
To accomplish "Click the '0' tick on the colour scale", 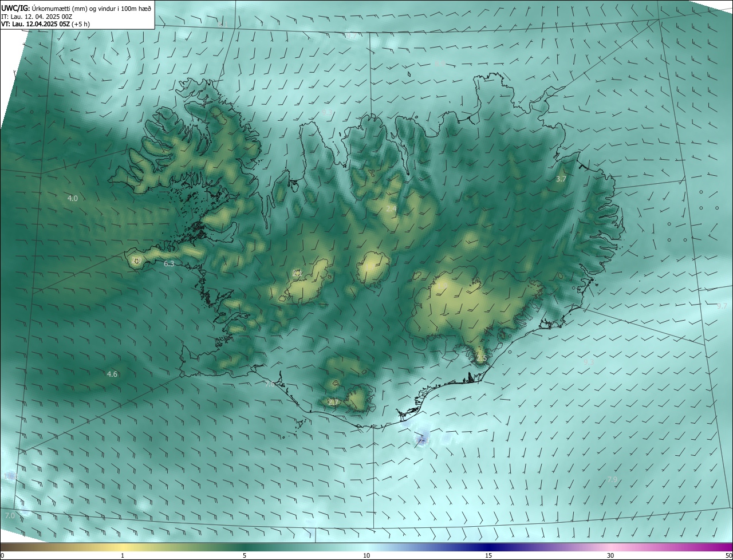I will [x=2, y=556].
